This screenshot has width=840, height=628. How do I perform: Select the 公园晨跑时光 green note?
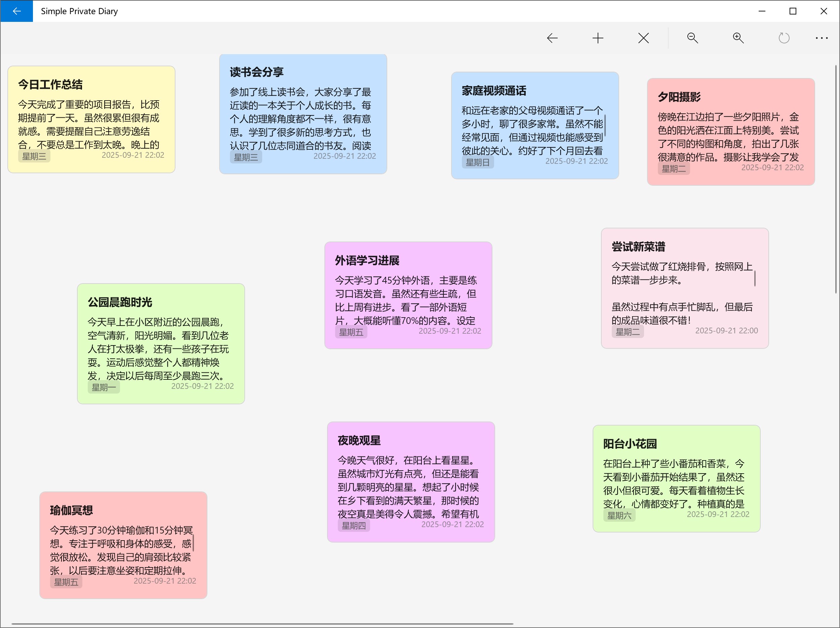pyautogui.click(x=161, y=343)
